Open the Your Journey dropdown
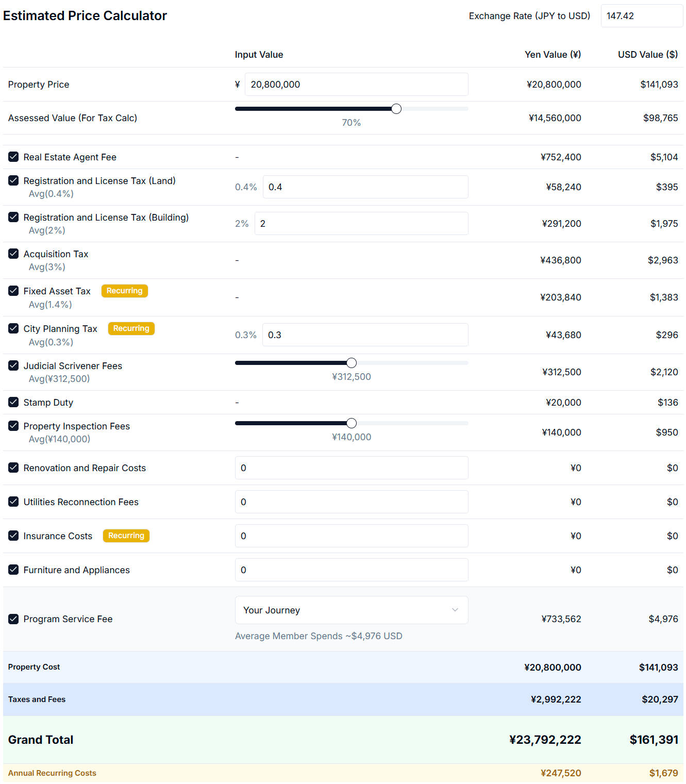Screen dimensions: 686x784 tap(350, 610)
